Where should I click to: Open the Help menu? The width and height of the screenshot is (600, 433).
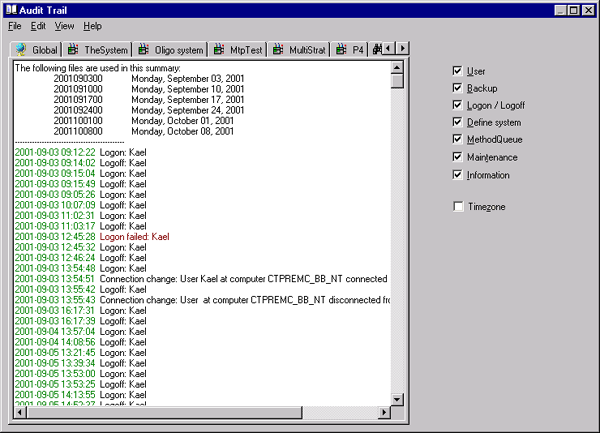pyautogui.click(x=92, y=25)
